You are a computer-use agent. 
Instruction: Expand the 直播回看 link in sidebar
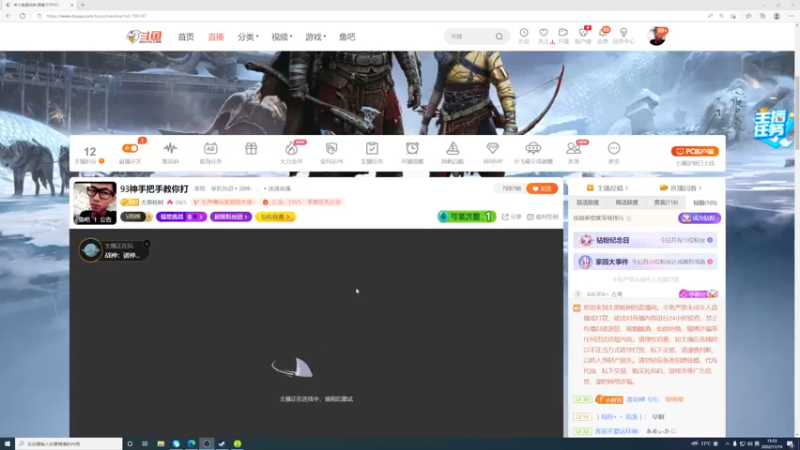681,188
